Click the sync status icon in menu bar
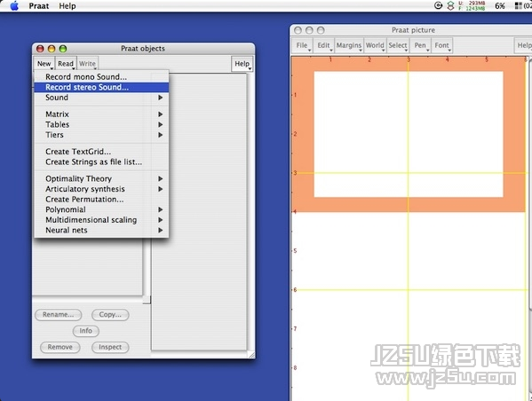 pyautogui.click(x=438, y=5)
